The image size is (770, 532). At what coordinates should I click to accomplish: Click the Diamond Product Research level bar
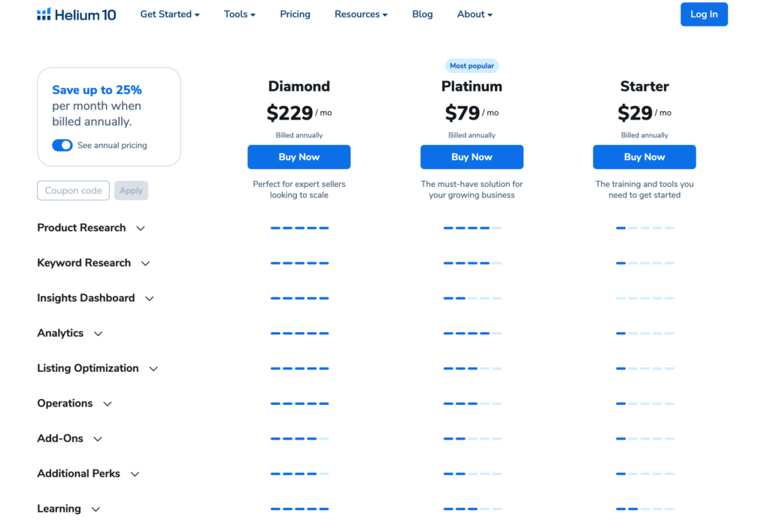299,228
